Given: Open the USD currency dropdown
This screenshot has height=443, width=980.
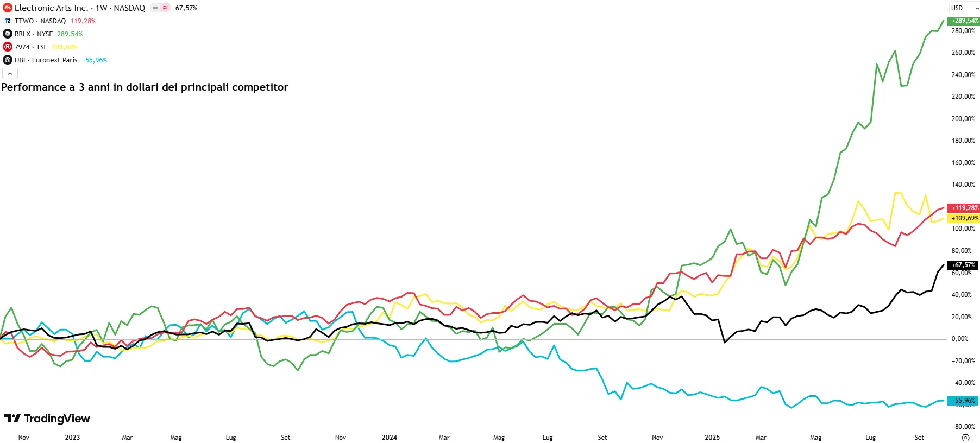Looking at the screenshot, I should click(x=965, y=8).
